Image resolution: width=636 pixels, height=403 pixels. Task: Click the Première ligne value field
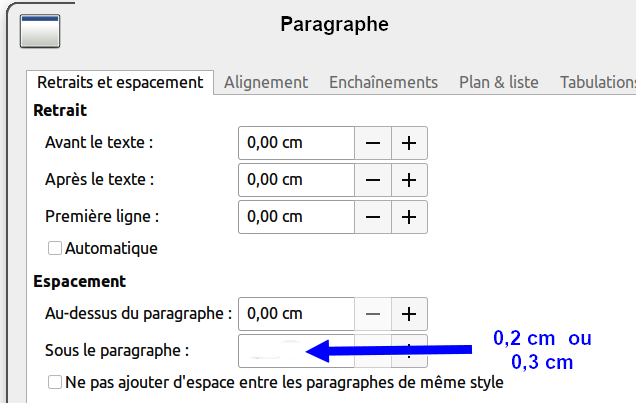296,216
